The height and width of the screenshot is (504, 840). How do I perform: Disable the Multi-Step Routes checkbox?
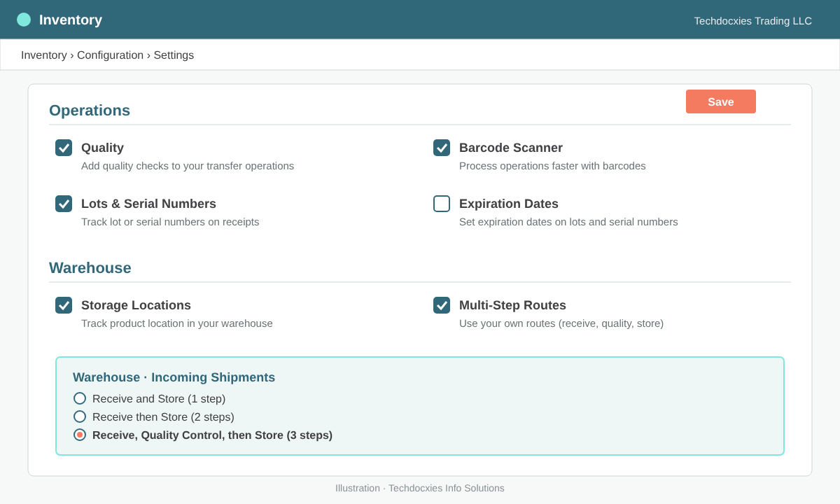coord(442,305)
